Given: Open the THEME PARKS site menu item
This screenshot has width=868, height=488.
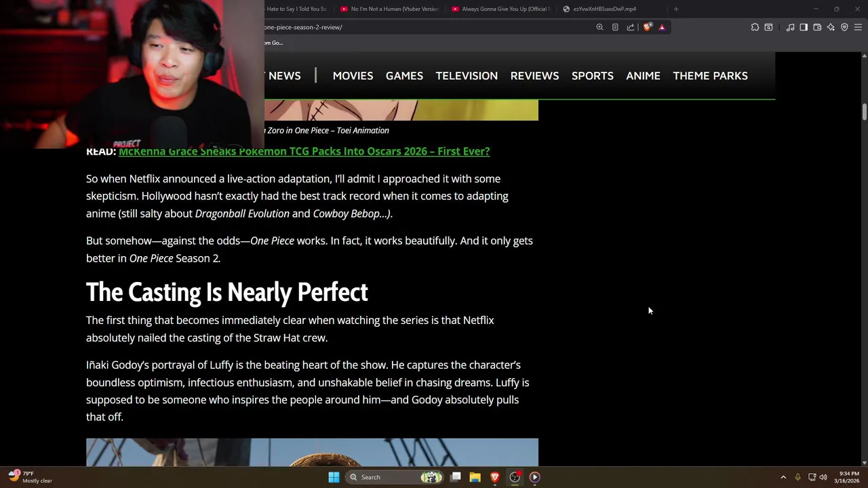Looking at the screenshot, I should point(710,76).
